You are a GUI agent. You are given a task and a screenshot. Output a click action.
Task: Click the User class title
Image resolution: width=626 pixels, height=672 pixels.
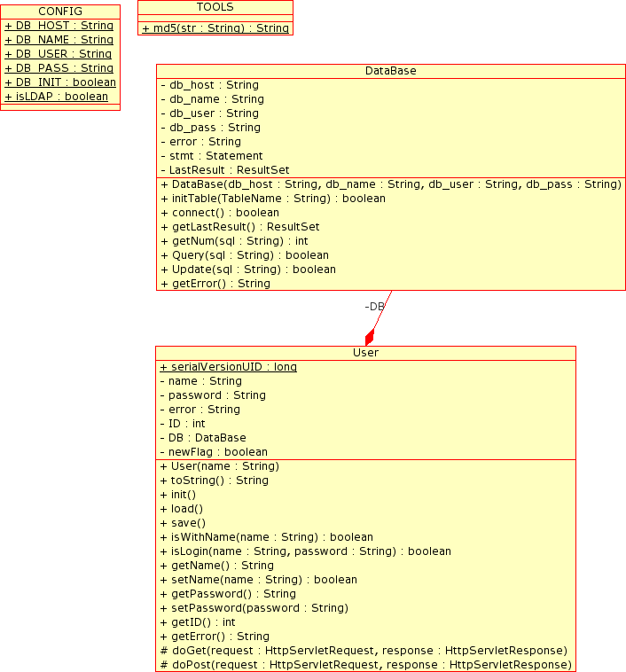tap(365, 353)
